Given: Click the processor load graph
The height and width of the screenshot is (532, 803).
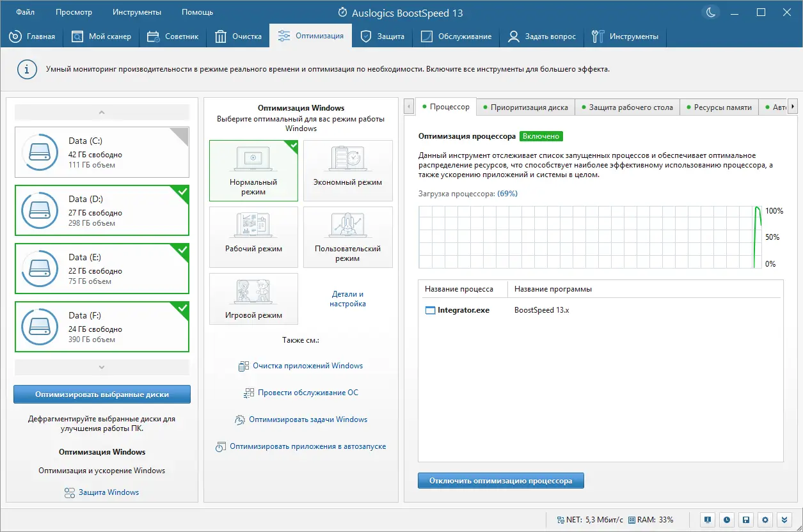Looking at the screenshot, I should pyautogui.click(x=591, y=237).
